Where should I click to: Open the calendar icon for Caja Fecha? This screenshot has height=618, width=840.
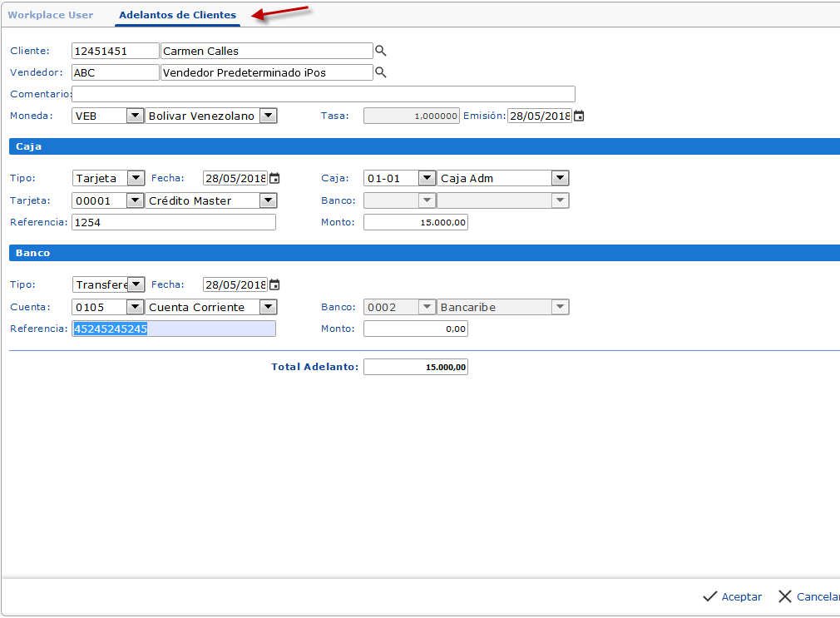pos(274,178)
